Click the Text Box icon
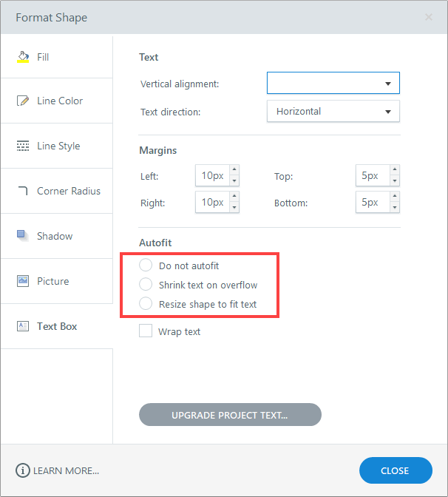 23,326
